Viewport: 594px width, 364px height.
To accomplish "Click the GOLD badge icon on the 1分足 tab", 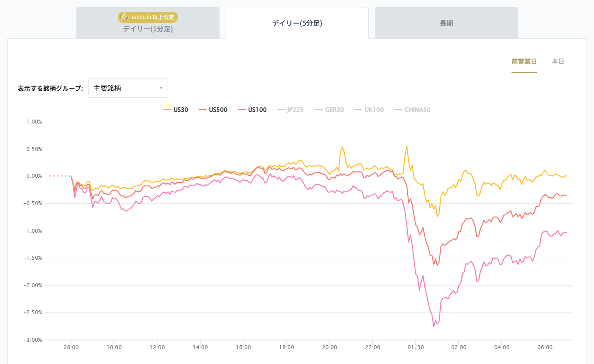I will [x=124, y=17].
